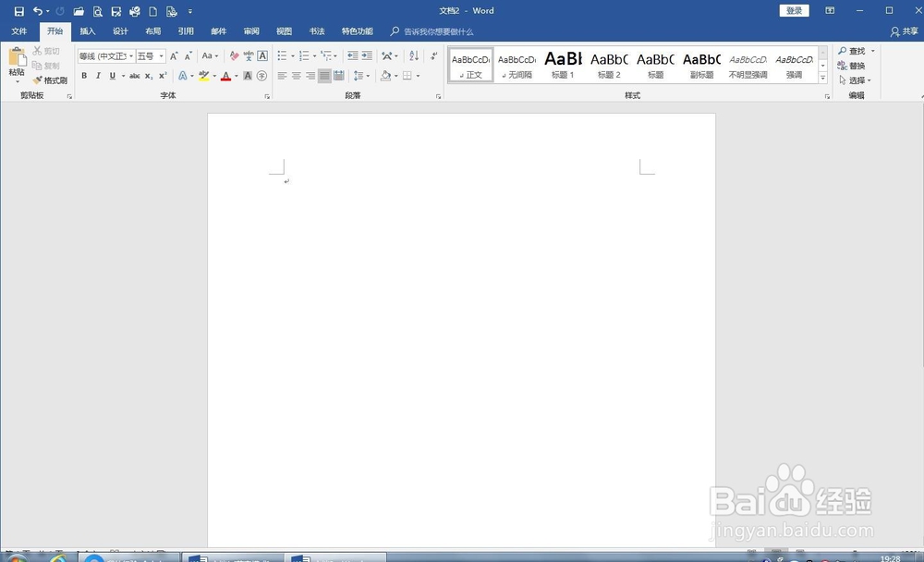The width and height of the screenshot is (924, 562).
Task: Insert an enclosed character
Action: click(262, 76)
